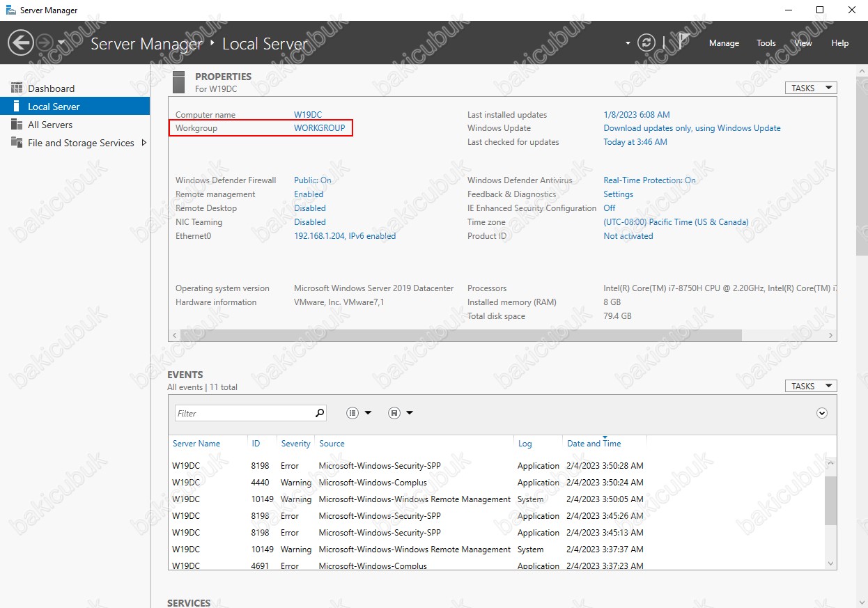Click the WORKGROUP link
This screenshot has width=868, height=608.
tap(319, 128)
